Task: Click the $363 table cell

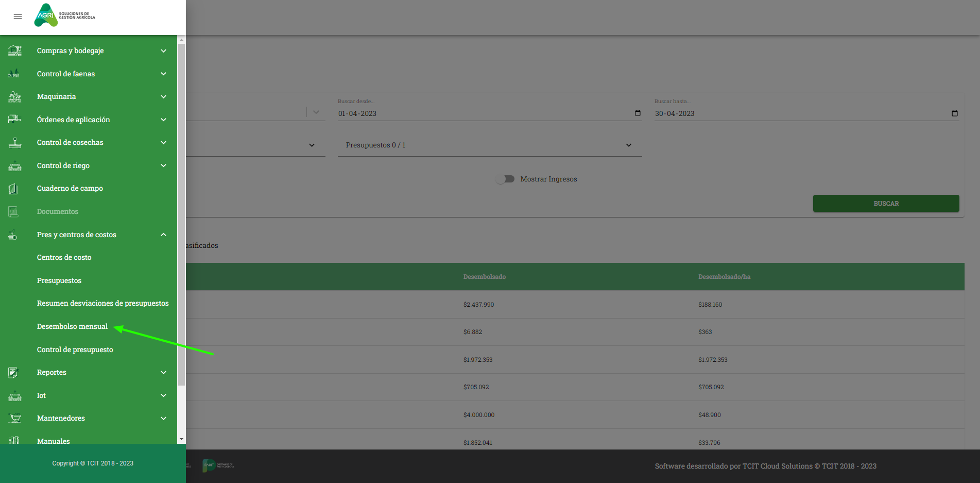Action: pyautogui.click(x=705, y=332)
